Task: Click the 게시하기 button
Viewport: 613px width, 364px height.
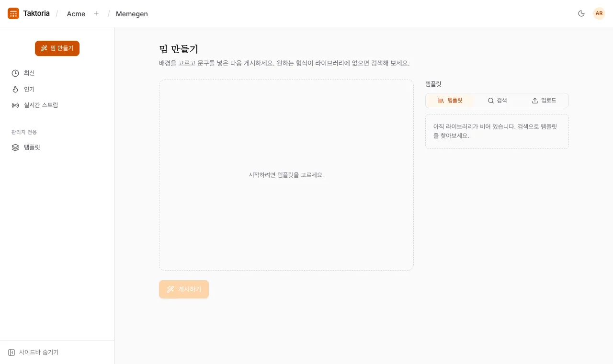Action: point(184,289)
